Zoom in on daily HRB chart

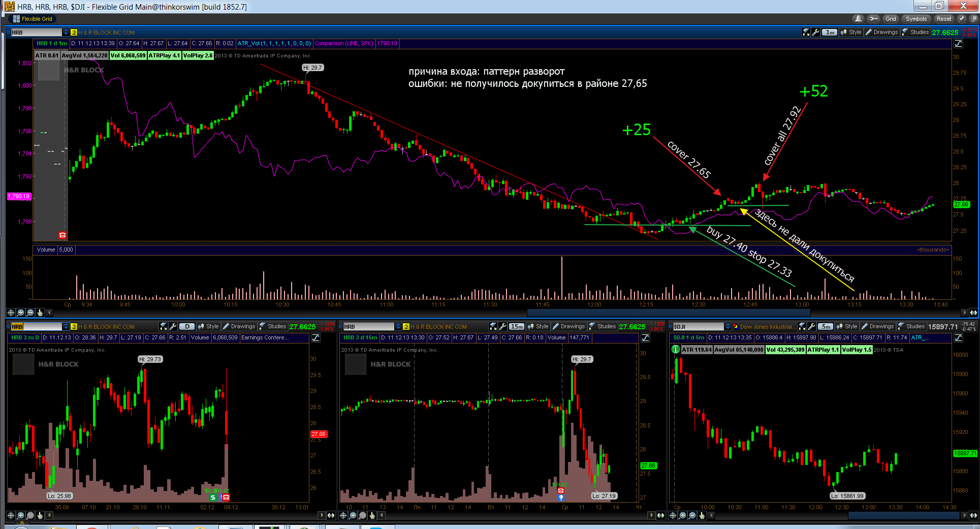[21, 515]
